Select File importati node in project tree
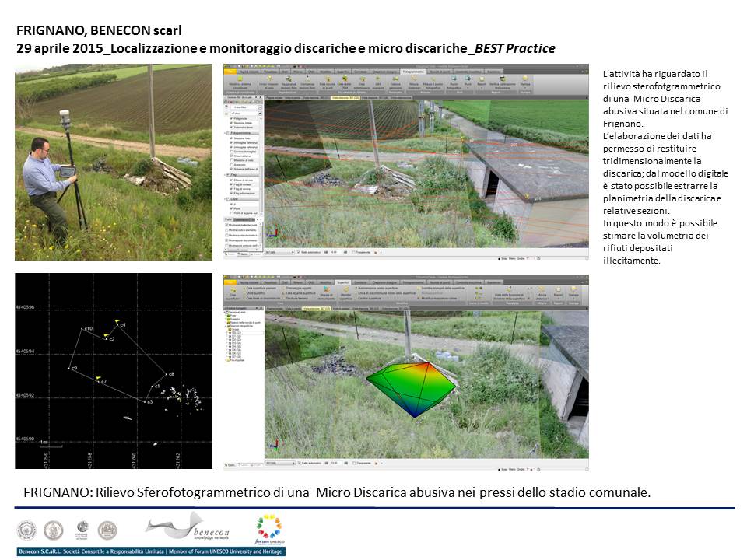The width and height of the screenshot is (747, 560). click(x=237, y=360)
